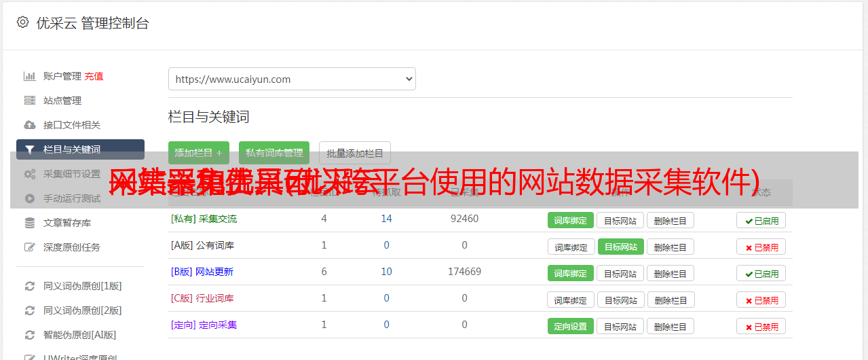Open 深度原创任务 in the sidebar

[x=72, y=247]
